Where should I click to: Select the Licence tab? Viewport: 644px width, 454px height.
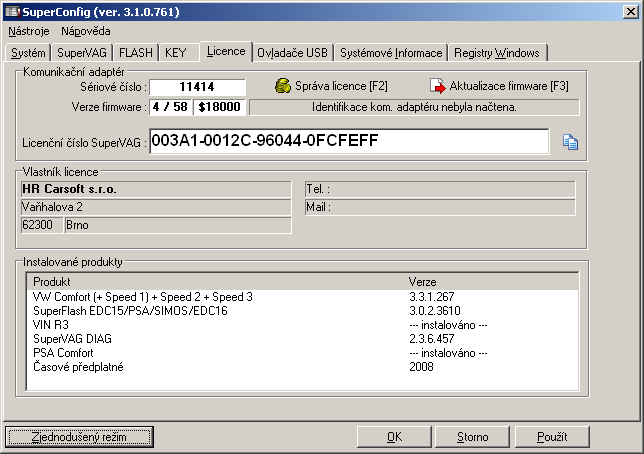pyautogui.click(x=226, y=51)
